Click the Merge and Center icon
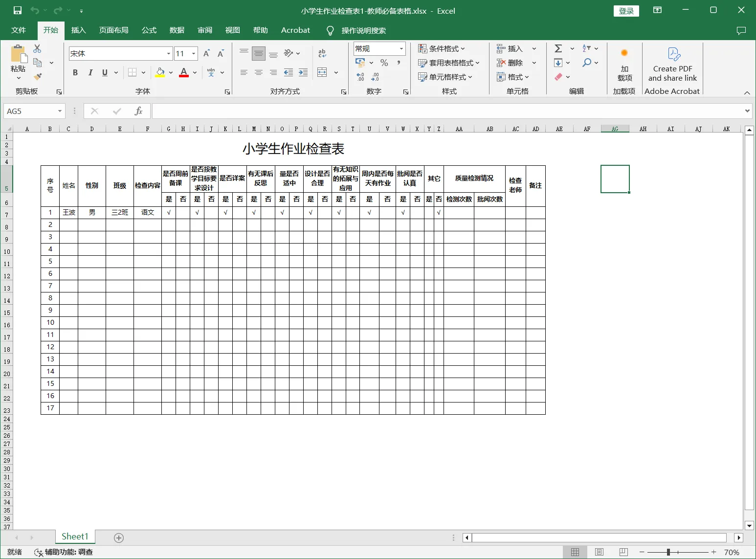 (322, 72)
